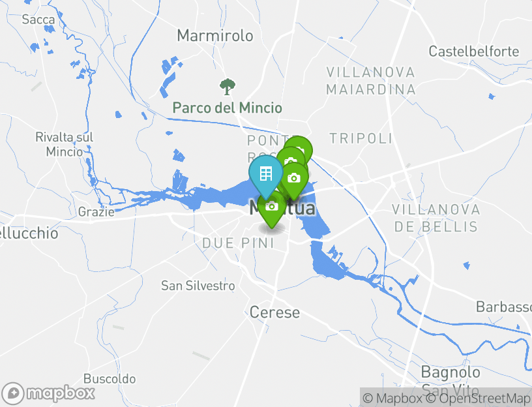532x407 pixels.
Task: Click the Parco del Mincio tree icon
Action: [228, 87]
